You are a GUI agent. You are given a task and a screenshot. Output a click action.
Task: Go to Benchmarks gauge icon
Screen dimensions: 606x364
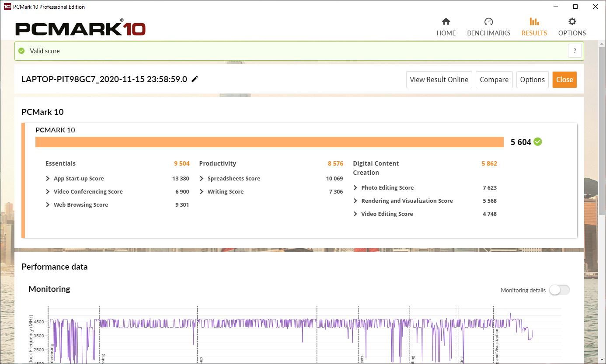tap(488, 22)
